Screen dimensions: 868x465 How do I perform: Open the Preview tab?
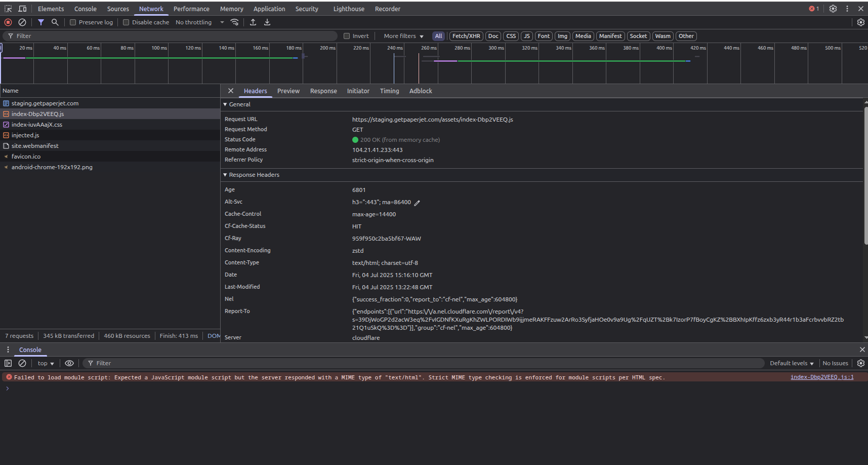click(x=288, y=91)
